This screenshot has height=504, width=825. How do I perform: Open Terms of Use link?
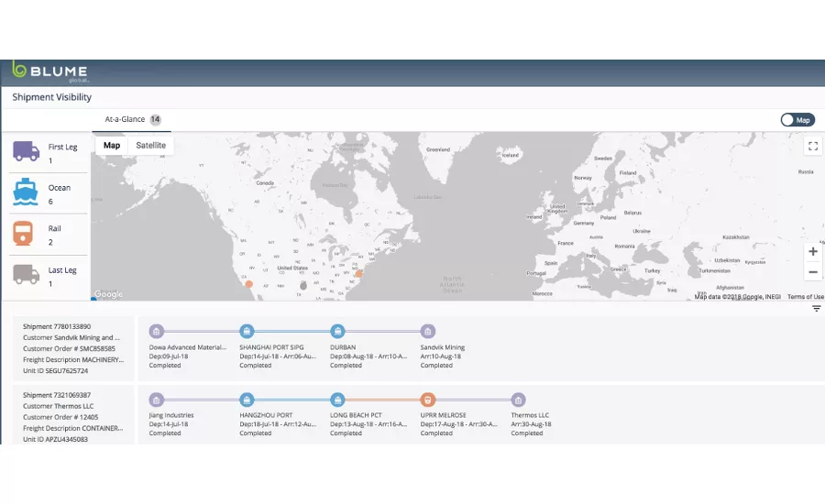pos(805,297)
